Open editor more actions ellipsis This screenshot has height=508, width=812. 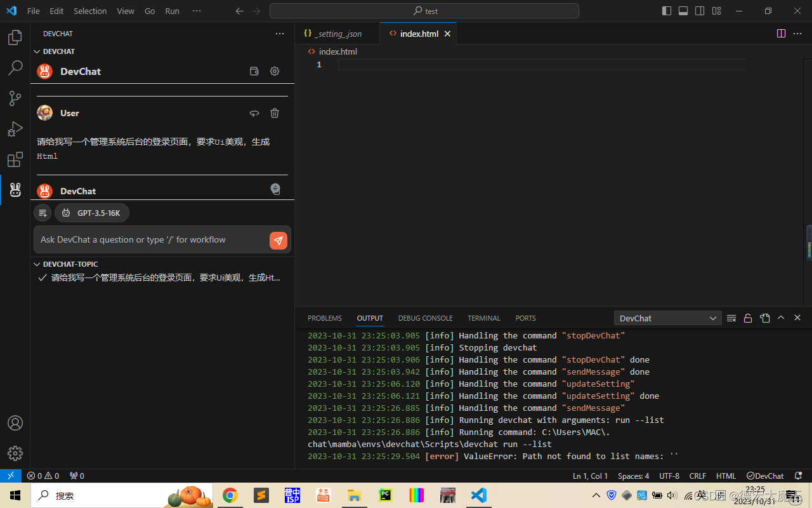[x=798, y=34]
